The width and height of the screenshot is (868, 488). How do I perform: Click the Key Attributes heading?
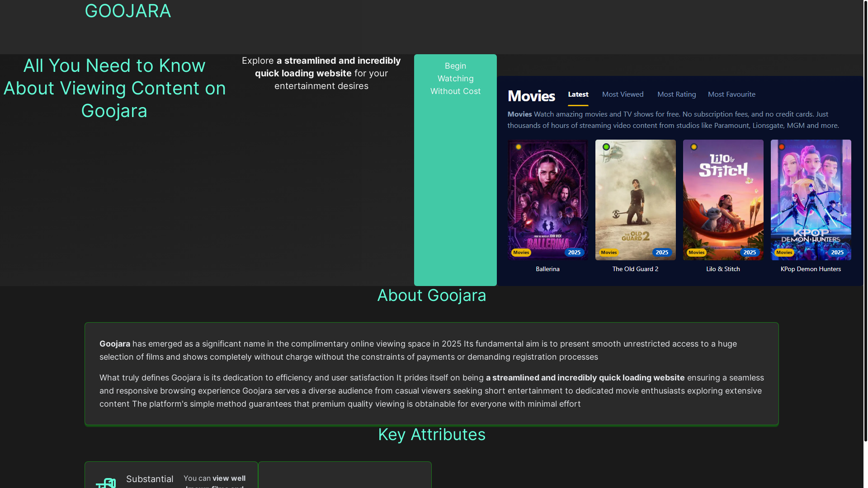coord(432,435)
